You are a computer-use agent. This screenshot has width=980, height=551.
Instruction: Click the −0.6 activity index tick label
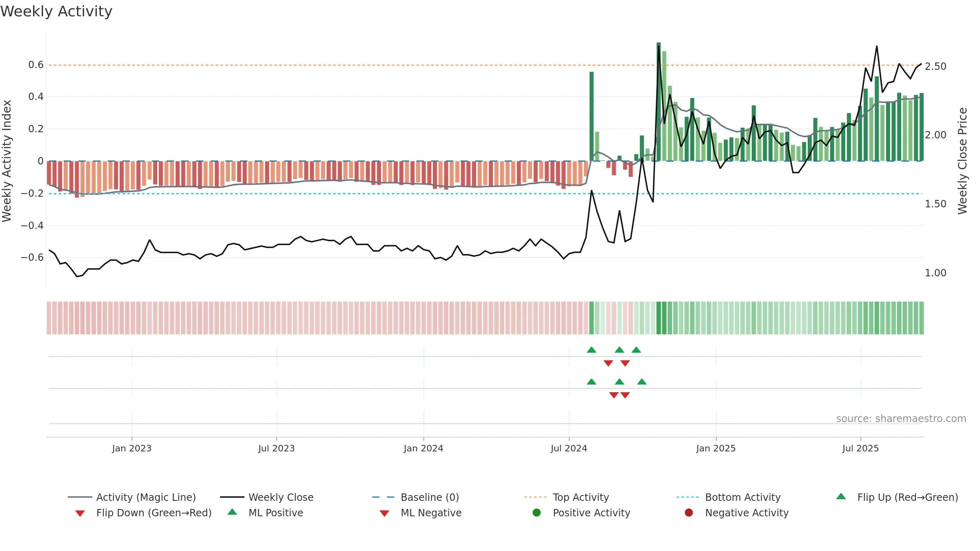click(32, 257)
